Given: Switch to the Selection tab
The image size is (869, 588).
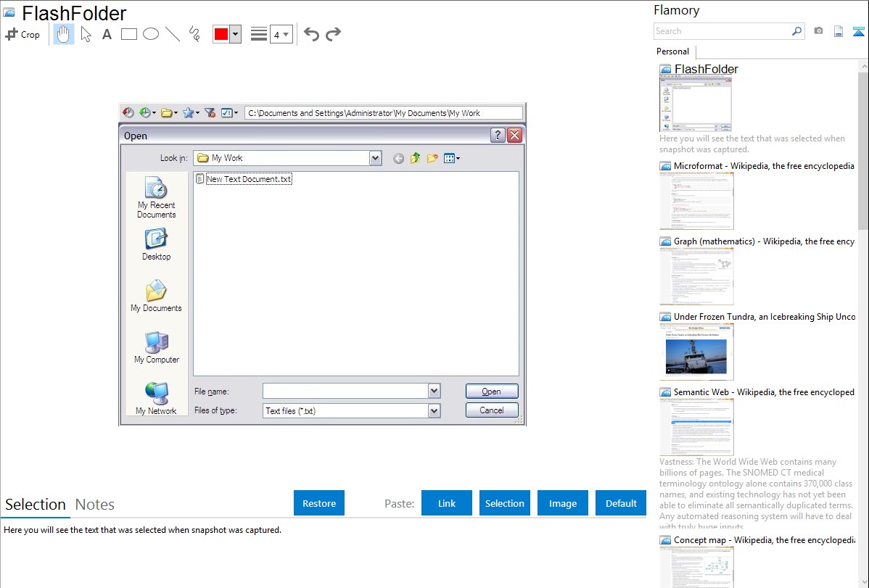Looking at the screenshot, I should (36, 505).
